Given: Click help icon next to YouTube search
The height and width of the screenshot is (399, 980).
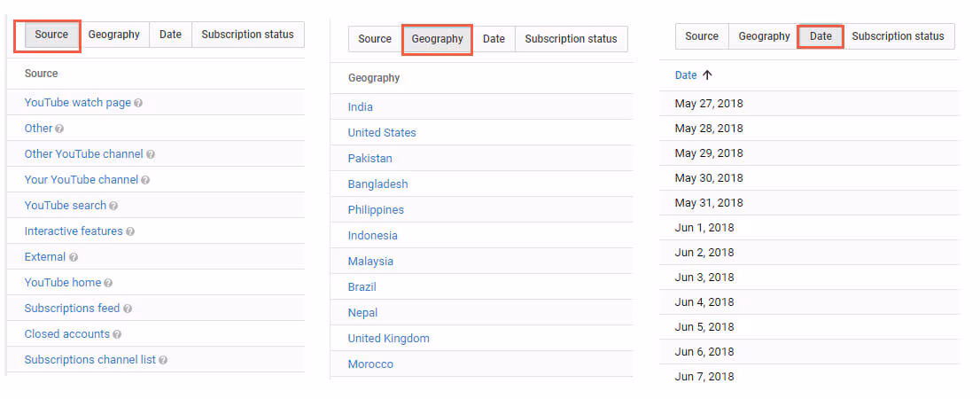Looking at the screenshot, I should [x=113, y=206].
